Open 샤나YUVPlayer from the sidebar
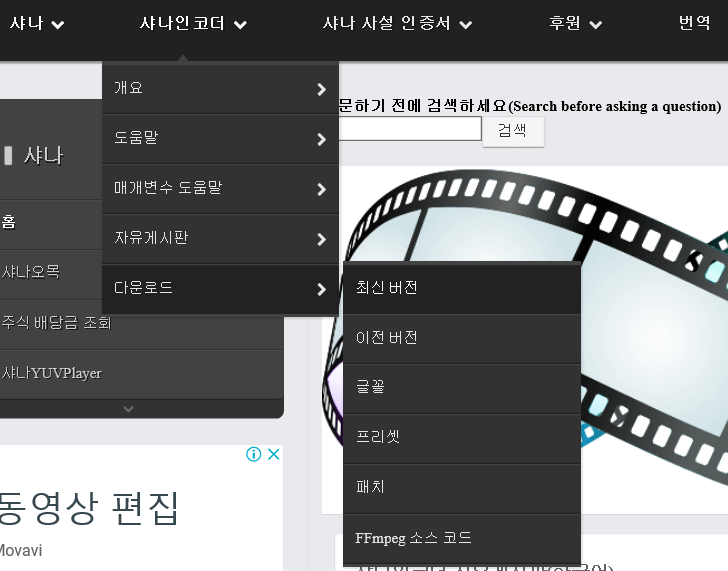 tap(52, 373)
